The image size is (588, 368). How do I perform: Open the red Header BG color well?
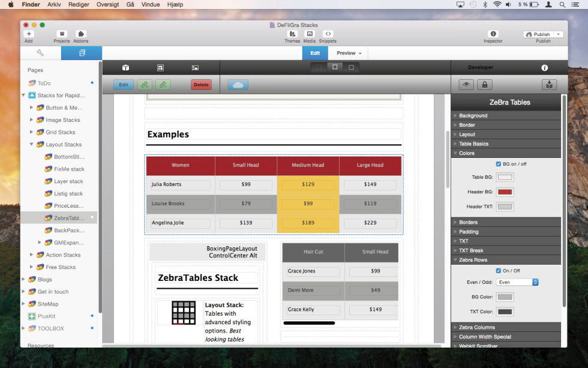(x=505, y=192)
